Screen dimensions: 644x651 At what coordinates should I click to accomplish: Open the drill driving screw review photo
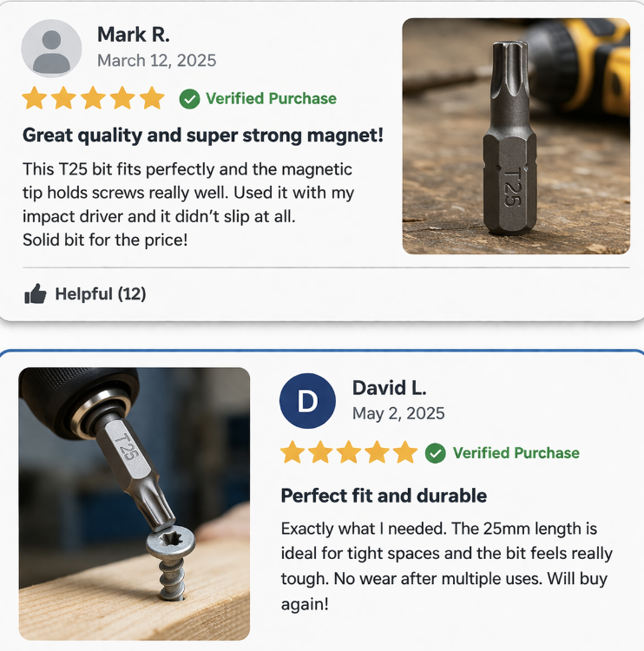(x=135, y=503)
